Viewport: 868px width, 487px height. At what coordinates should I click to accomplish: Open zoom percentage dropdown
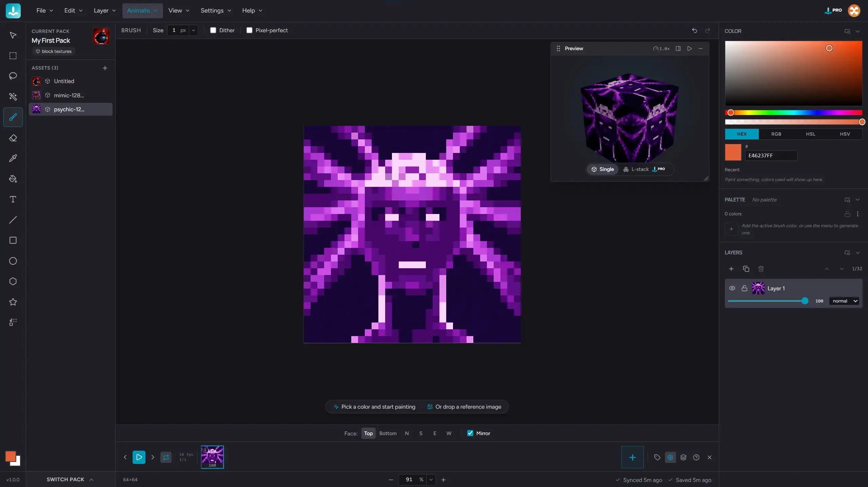pos(431,480)
